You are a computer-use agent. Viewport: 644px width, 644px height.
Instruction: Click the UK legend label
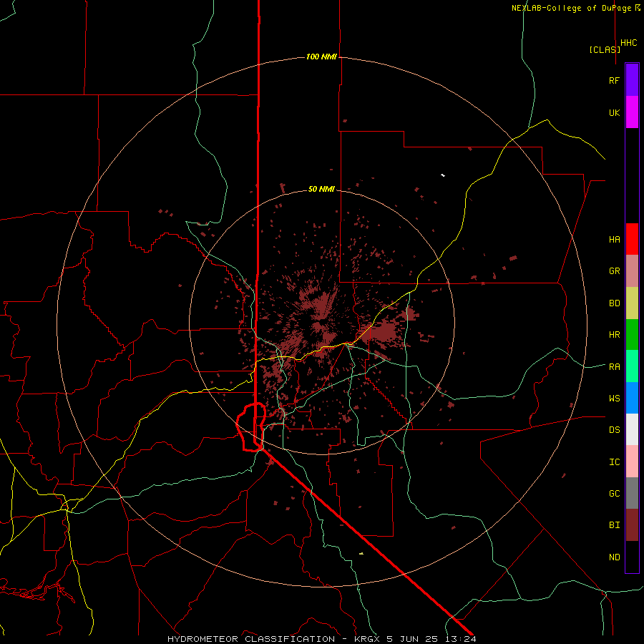pyautogui.click(x=614, y=113)
